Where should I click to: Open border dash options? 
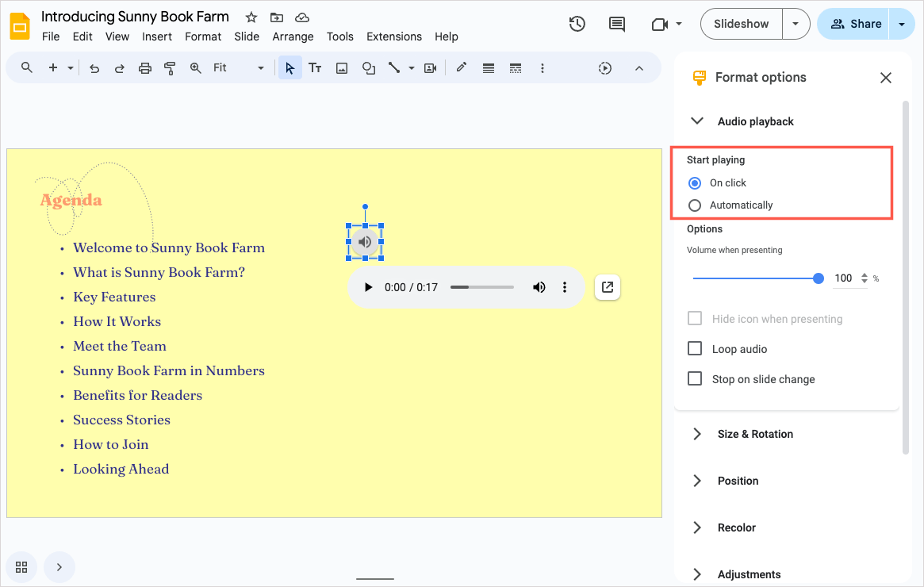click(x=516, y=68)
